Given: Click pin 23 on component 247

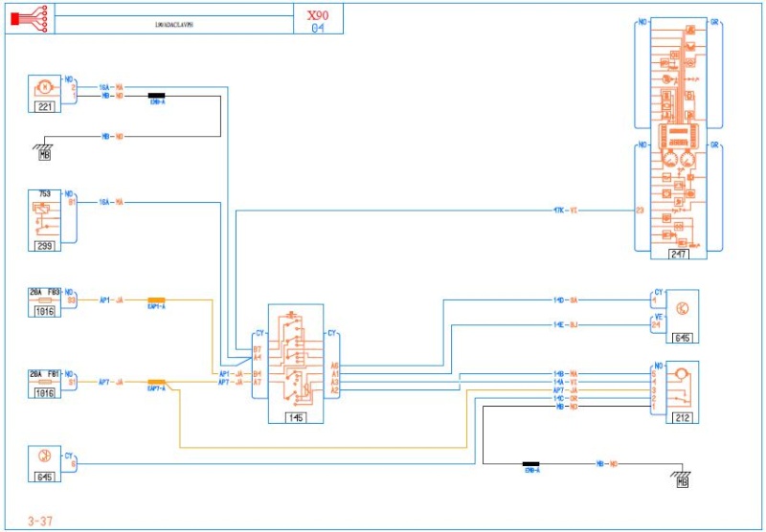Looking at the screenshot, I should click(x=640, y=211).
